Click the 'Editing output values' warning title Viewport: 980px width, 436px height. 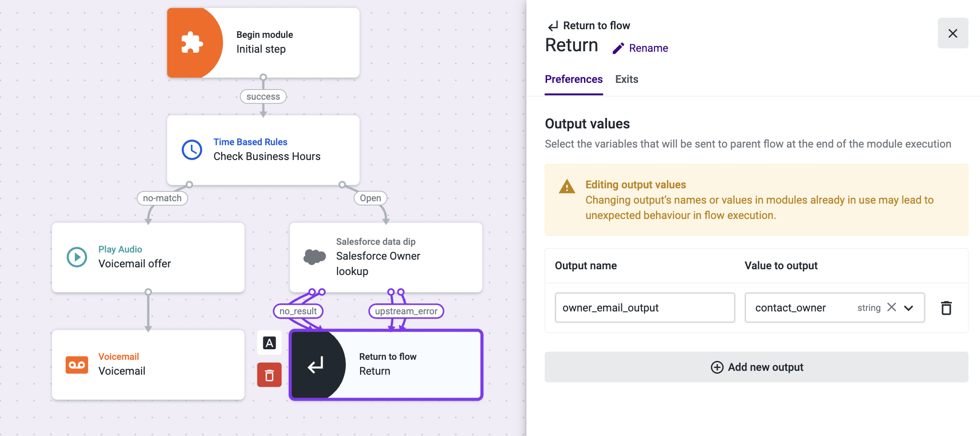(636, 184)
